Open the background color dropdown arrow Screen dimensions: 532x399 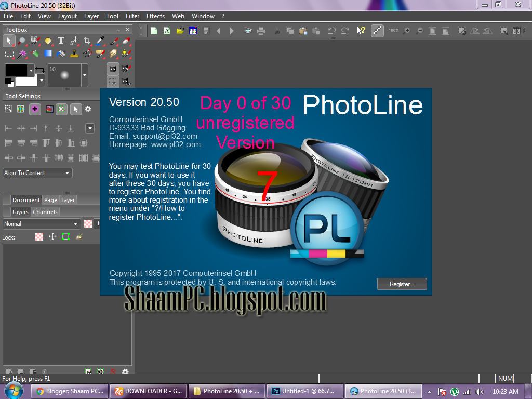point(42,81)
